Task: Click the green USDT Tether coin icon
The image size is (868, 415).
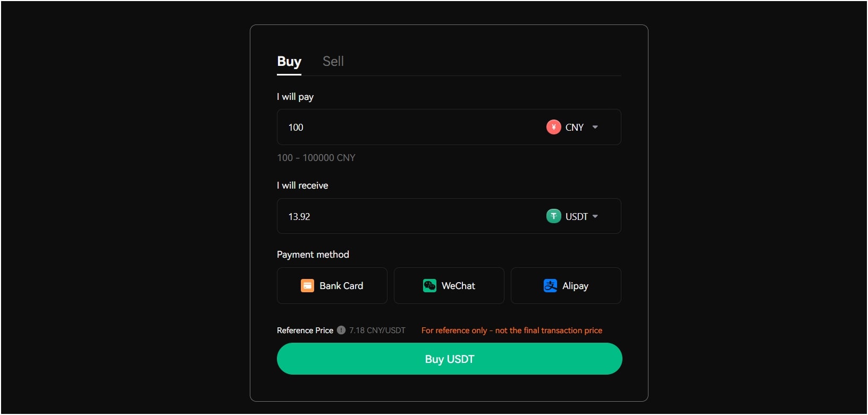Action: tap(553, 216)
